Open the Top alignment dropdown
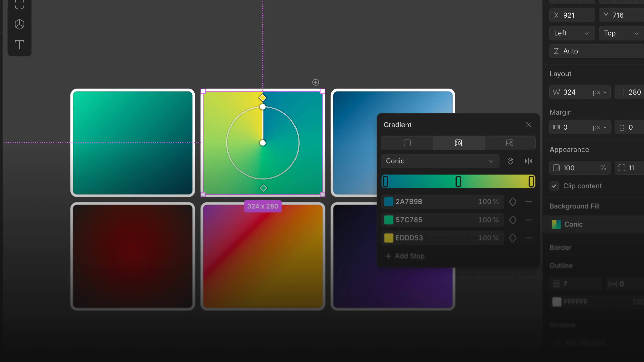Viewport: 644px width, 362px height. point(622,33)
